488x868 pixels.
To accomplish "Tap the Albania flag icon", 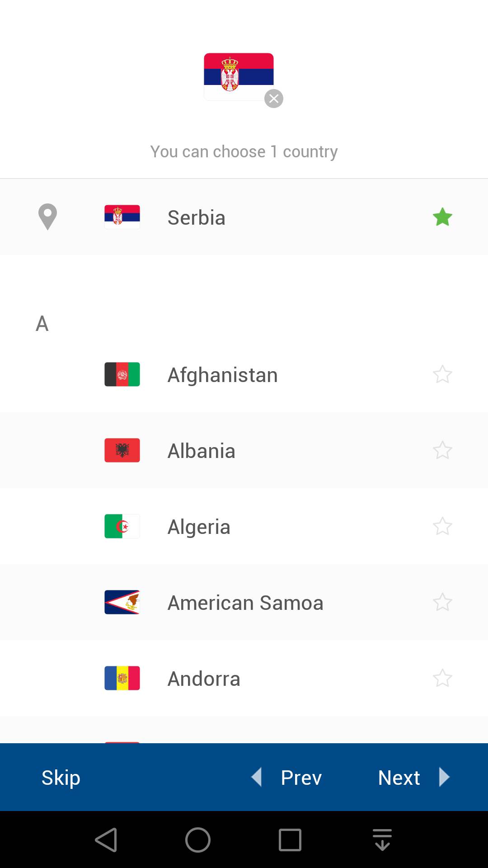I will 122,450.
